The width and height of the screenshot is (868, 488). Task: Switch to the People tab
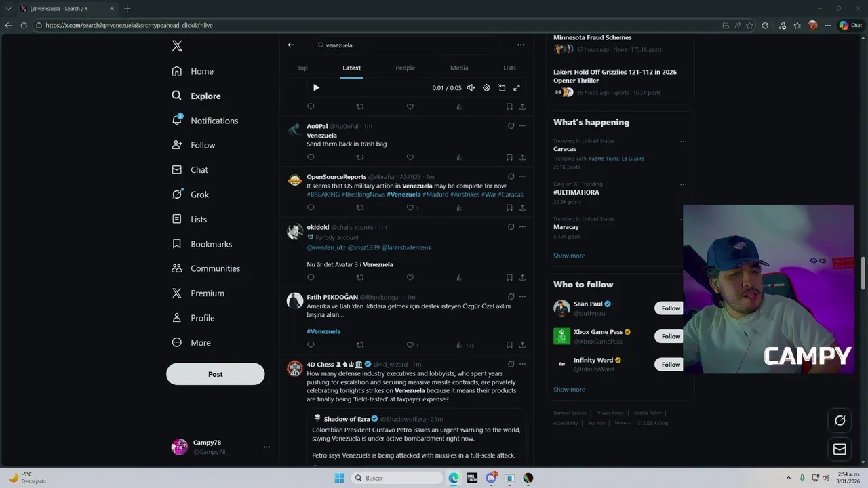[406, 68]
